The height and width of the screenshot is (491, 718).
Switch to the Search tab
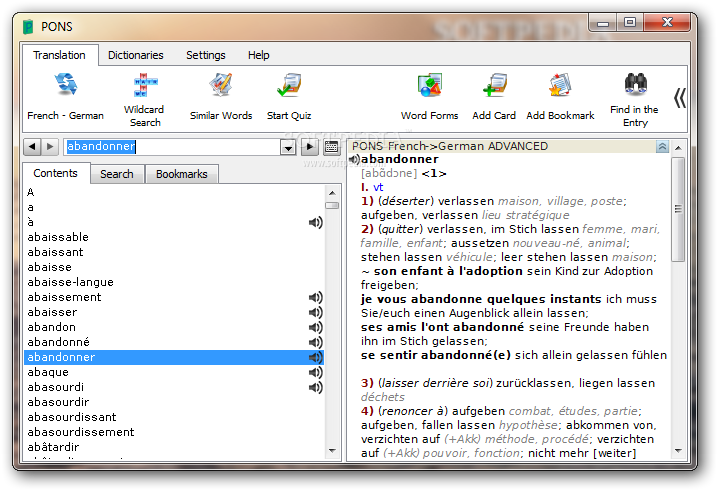coord(117,174)
